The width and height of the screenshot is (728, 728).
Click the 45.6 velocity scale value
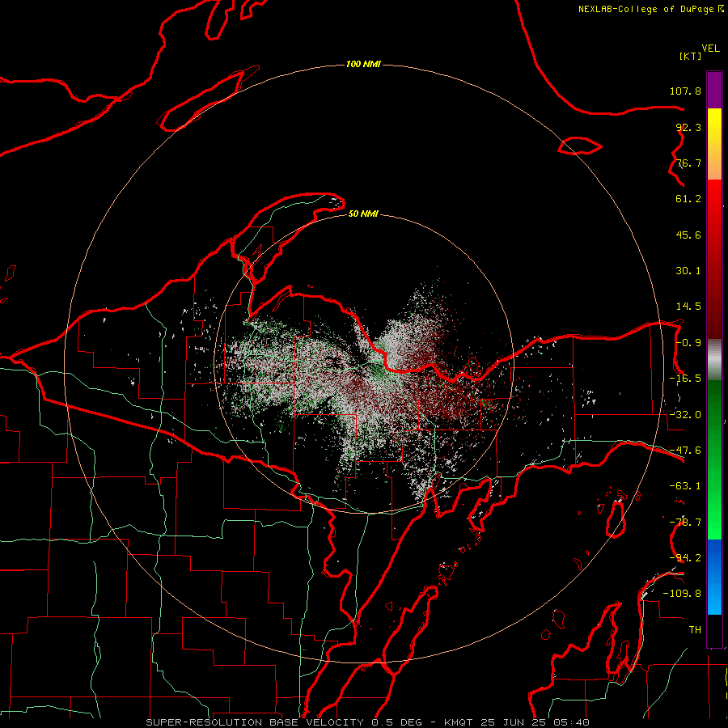pyautogui.click(x=688, y=235)
